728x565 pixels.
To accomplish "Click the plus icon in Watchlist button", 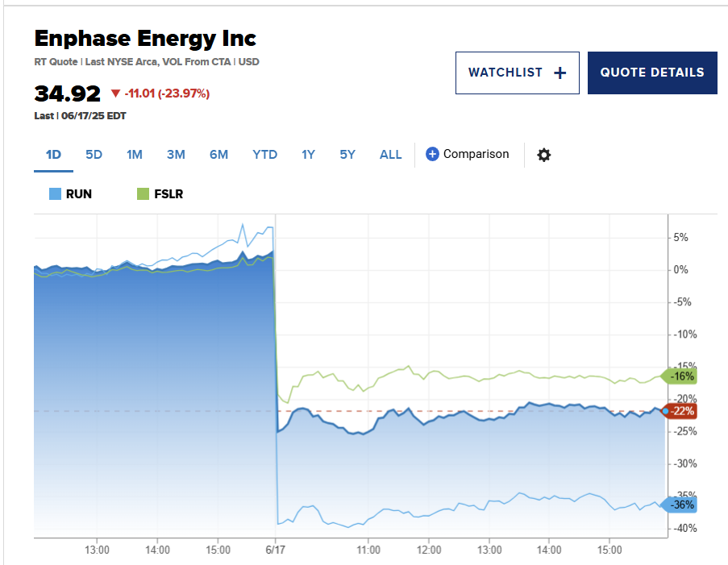I will pyautogui.click(x=560, y=73).
